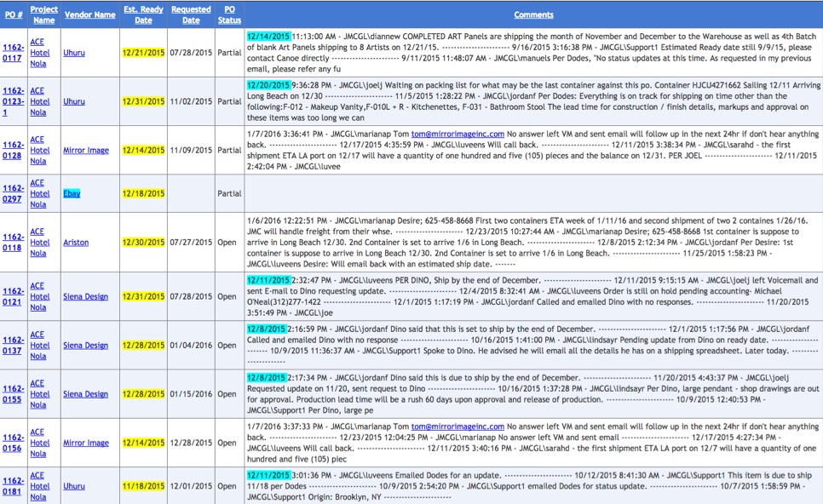Click the Comments column header
The image size is (823, 504).
pyautogui.click(x=533, y=14)
